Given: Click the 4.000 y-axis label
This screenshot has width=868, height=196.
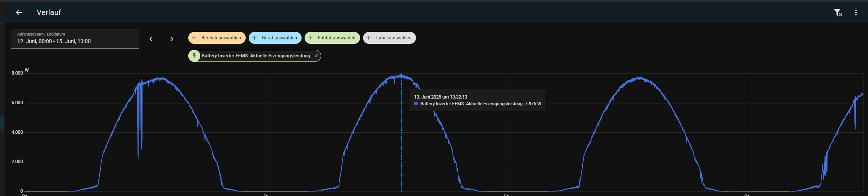Looking at the screenshot, I should tap(17, 132).
